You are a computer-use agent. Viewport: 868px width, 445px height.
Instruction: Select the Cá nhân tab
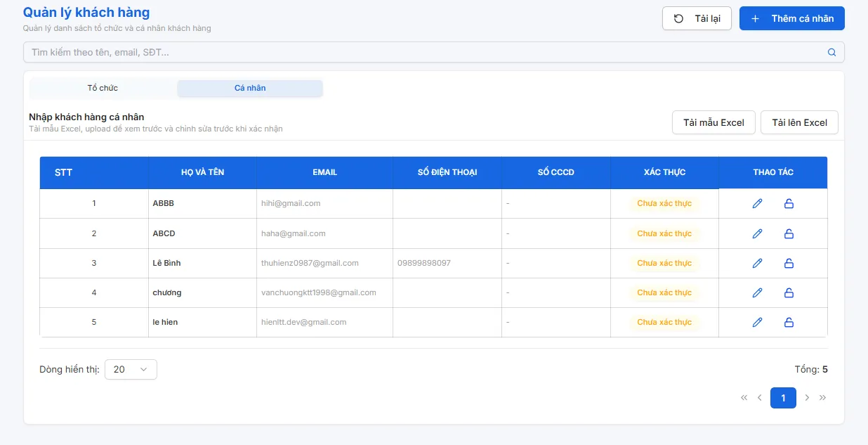click(250, 89)
